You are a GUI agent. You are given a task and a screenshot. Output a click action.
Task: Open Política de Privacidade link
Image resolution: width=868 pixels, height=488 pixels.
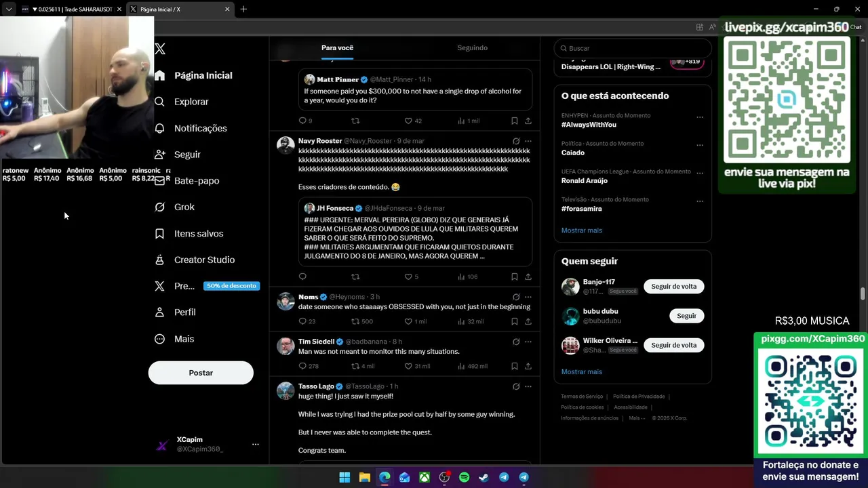[639, 396]
